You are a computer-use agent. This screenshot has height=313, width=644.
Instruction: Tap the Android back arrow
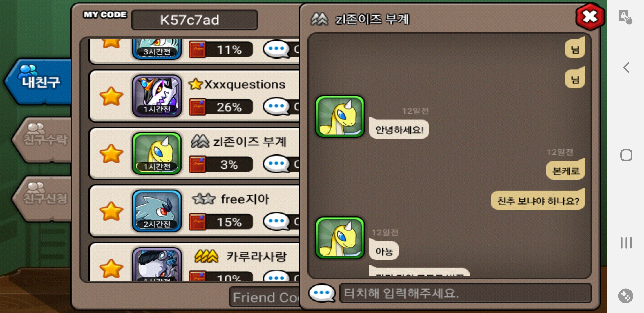tap(626, 68)
